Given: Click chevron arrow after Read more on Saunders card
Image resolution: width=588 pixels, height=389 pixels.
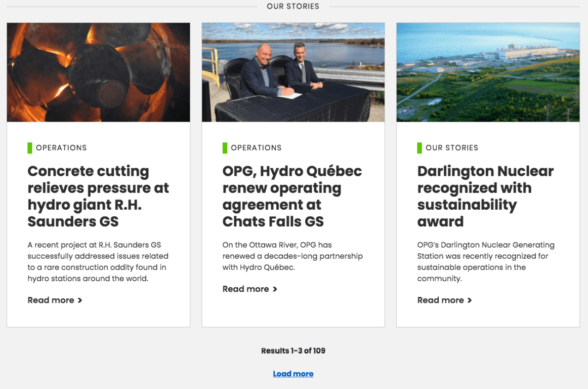Looking at the screenshot, I should [x=79, y=300].
